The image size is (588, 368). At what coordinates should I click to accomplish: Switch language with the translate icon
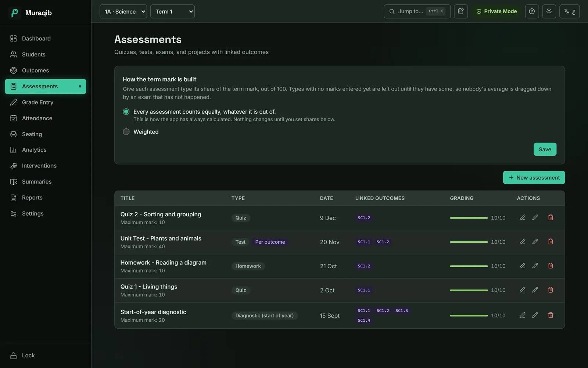[569, 11]
